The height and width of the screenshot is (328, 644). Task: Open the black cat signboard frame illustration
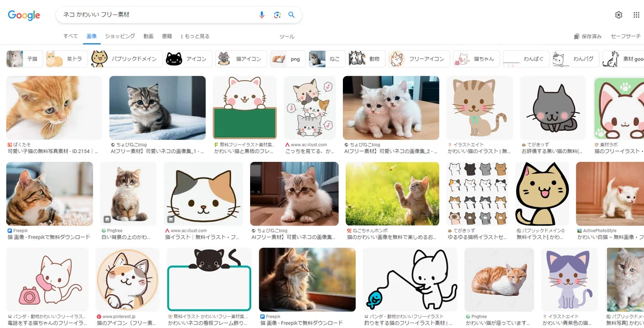click(x=209, y=279)
